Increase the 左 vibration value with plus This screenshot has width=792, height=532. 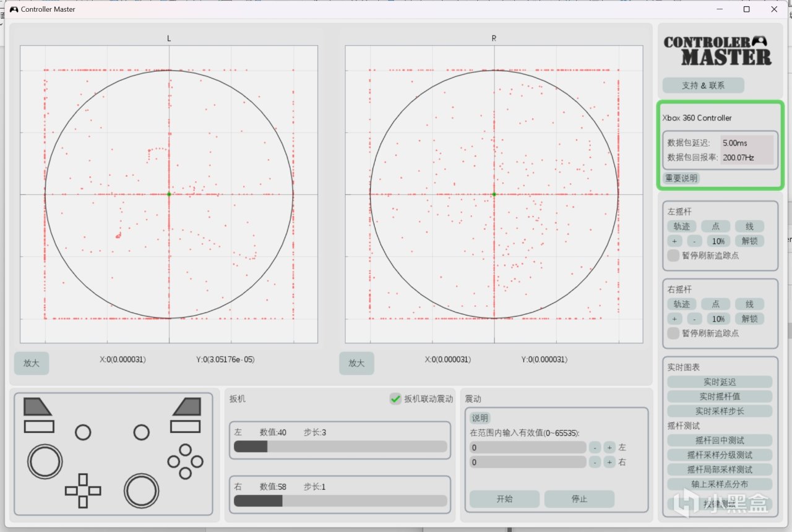(x=609, y=447)
